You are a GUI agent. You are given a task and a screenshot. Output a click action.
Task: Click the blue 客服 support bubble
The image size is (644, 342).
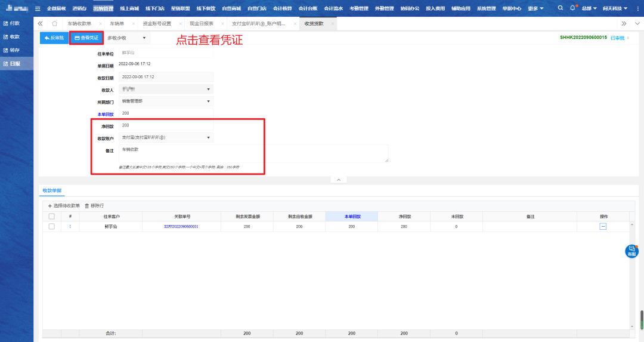pos(631,251)
